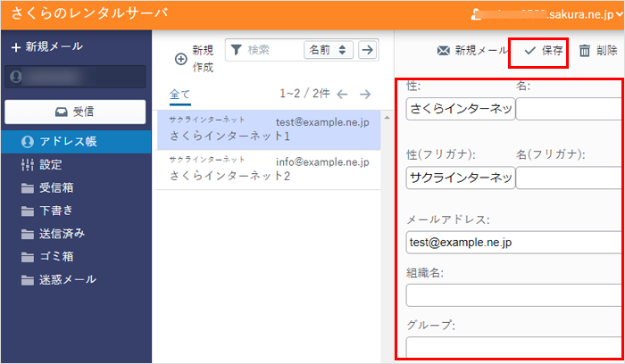Select the 全て tab
The image size is (625, 364).
[x=179, y=94]
